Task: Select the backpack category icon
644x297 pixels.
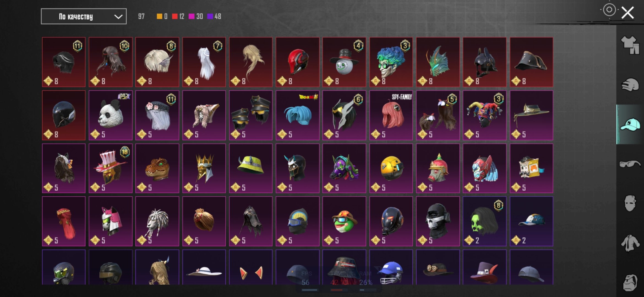Action: pyautogui.click(x=630, y=282)
